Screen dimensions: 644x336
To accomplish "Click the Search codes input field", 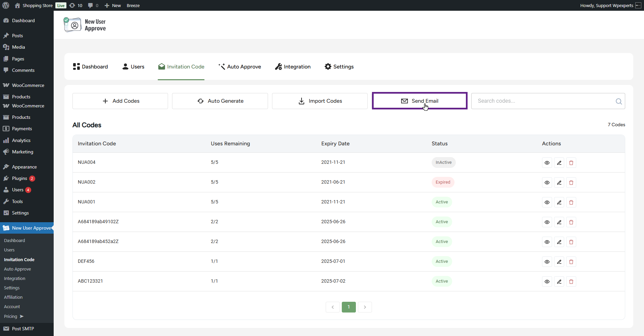I will click(x=543, y=101).
